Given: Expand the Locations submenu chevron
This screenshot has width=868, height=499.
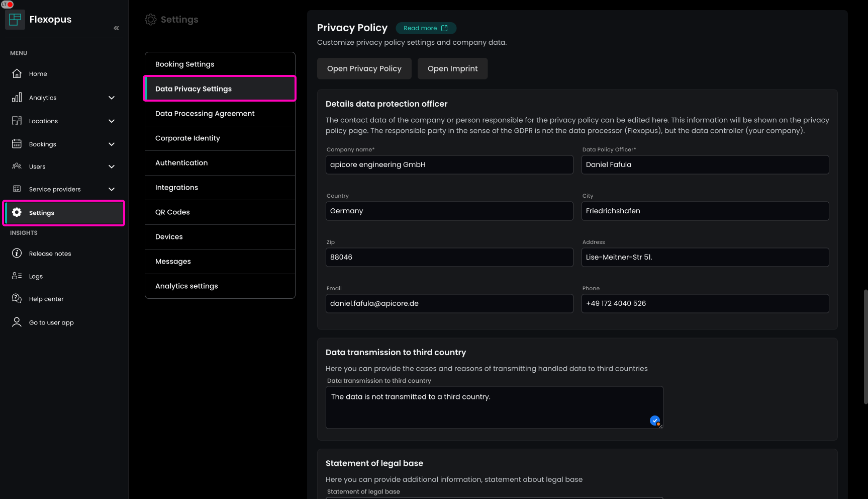Looking at the screenshot, I should click(112, 121).
